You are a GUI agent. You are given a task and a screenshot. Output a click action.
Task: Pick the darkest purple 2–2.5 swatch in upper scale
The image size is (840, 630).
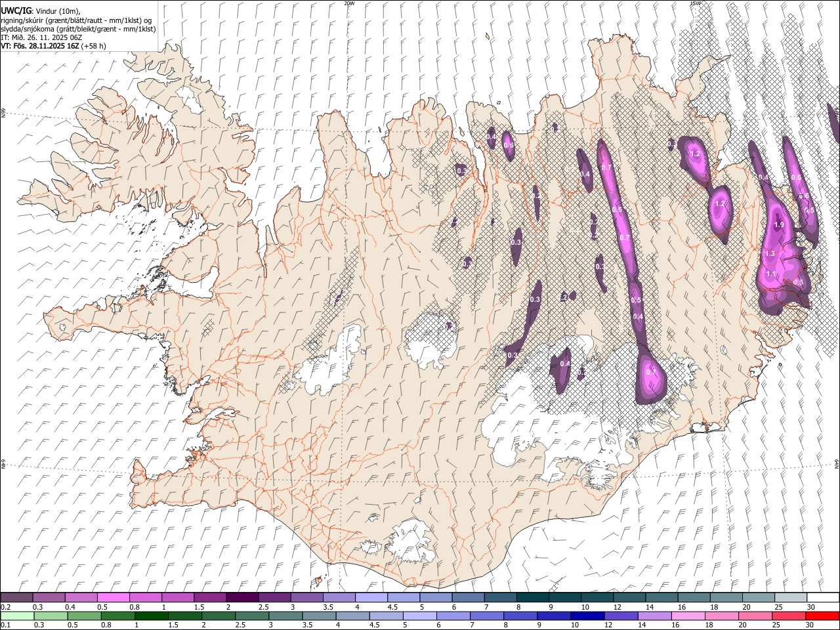(x=242, y=597)
